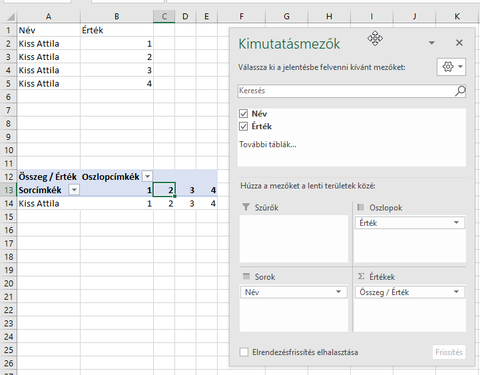Click the Select All corner triangle

coord(10,16)
